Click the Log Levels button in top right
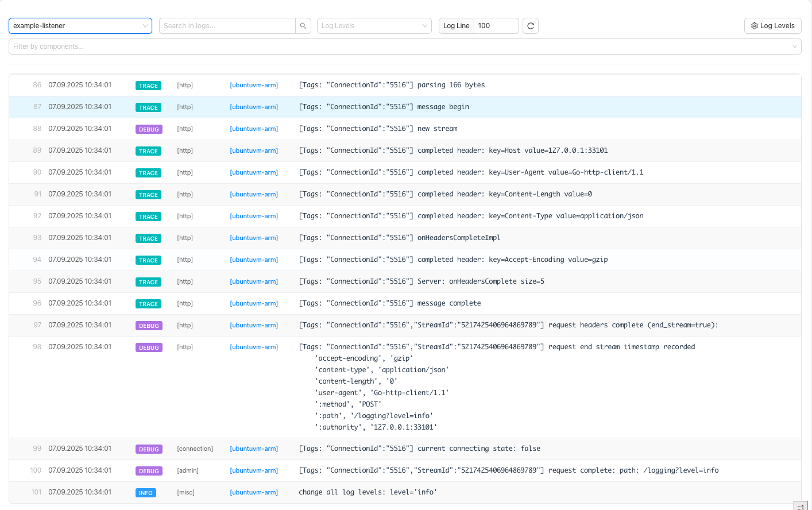The width and height of the screenshot is (812, 510). 772,25
